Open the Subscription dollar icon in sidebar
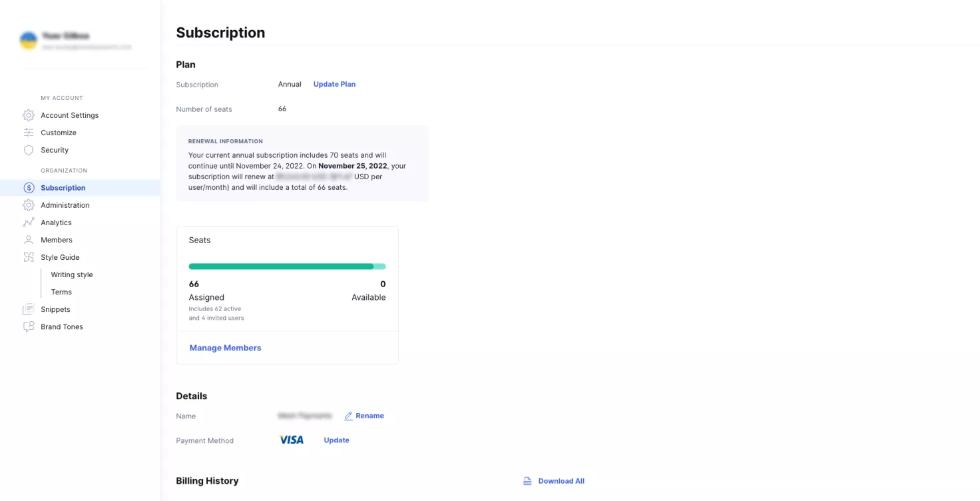The height and width of the screenshot is (501, 980). click(29, 187)
